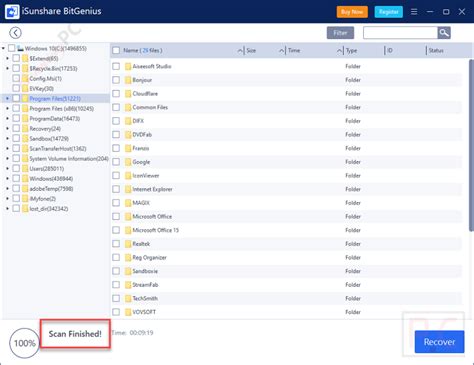The height and width of the screenshot is (365, 474).
Task: Click the Recover button
Action: tap(439, 342)
